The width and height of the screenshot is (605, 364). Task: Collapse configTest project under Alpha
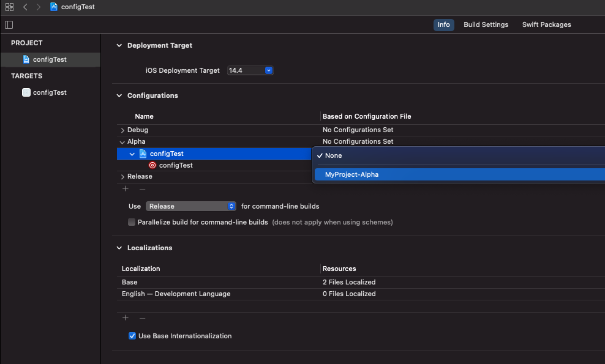coord(132,154)
